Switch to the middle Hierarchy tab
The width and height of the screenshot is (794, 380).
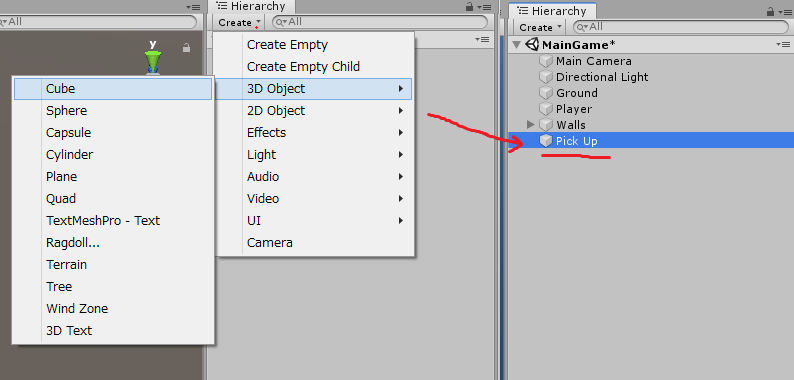point(251,7)
